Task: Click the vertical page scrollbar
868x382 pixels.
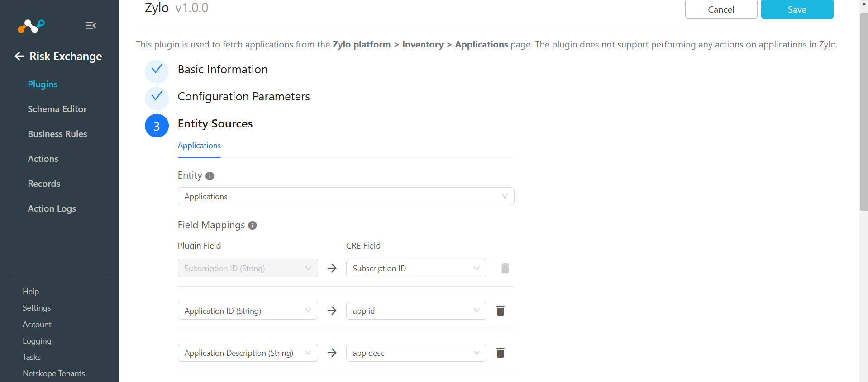Action: point(863,111)
